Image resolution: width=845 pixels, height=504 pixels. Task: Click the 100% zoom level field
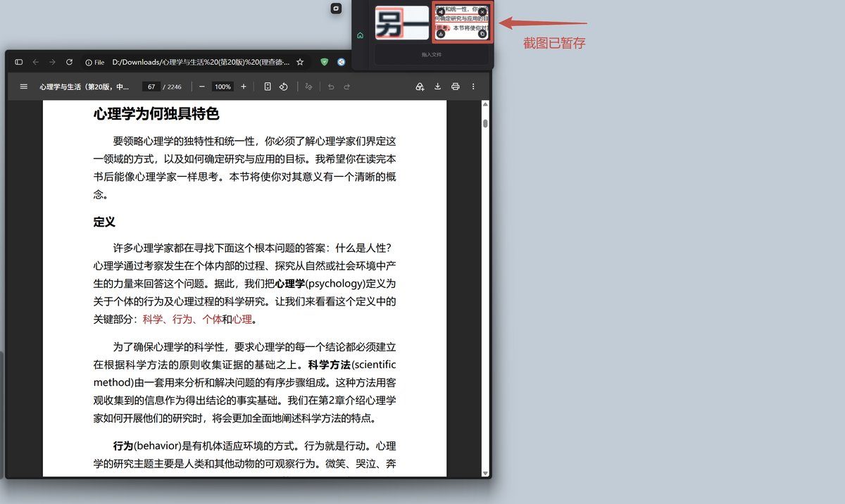(x=223, y=87)
